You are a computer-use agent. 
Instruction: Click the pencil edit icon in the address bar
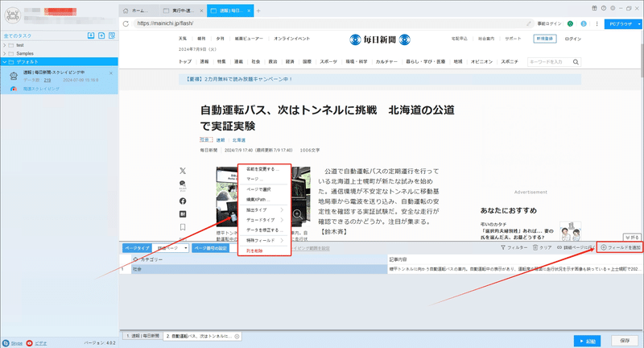tap(529, 24)
